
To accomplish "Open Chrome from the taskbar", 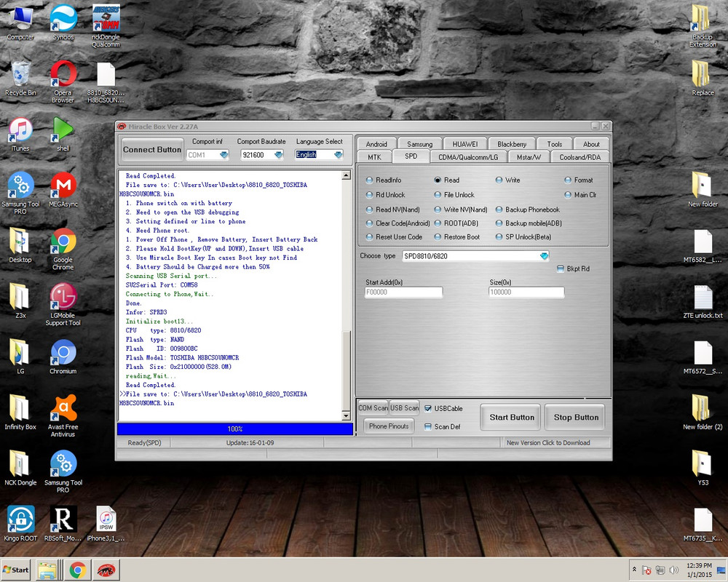I will (78, 570).
